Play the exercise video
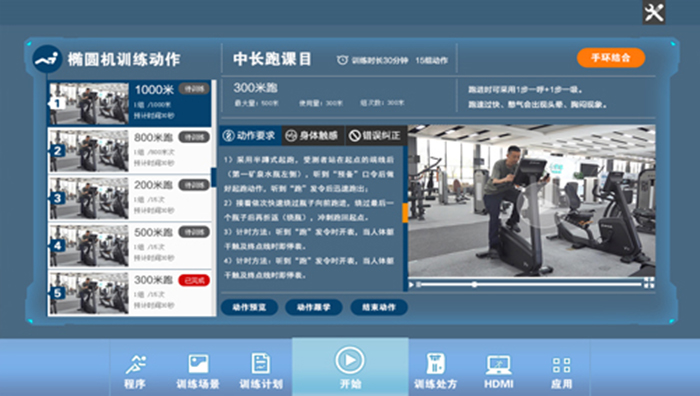 coord(411,284)
